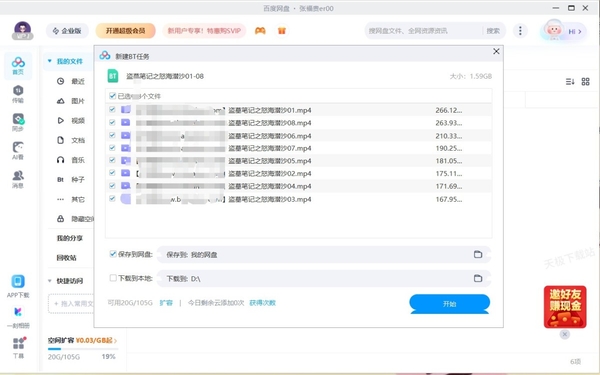Uncheck 盗墓笔记之怒海潜沙04.mp4 checkbox
600x375 pixels.
[112, 186]
